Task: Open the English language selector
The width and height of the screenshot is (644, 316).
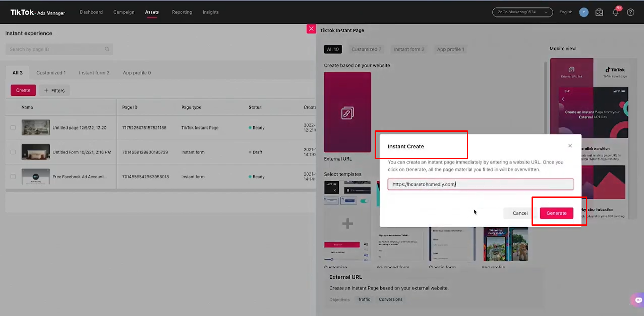Action: point(566,12)
